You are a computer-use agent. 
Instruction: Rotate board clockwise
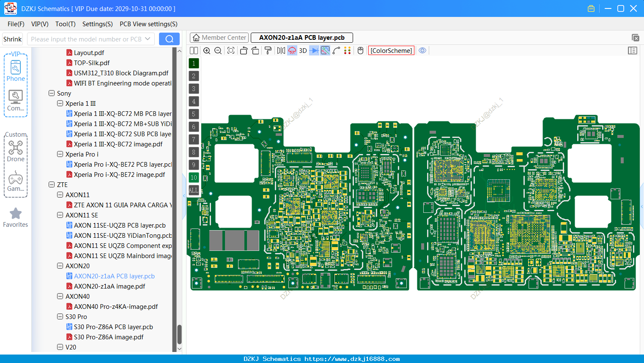click(255, 50)
